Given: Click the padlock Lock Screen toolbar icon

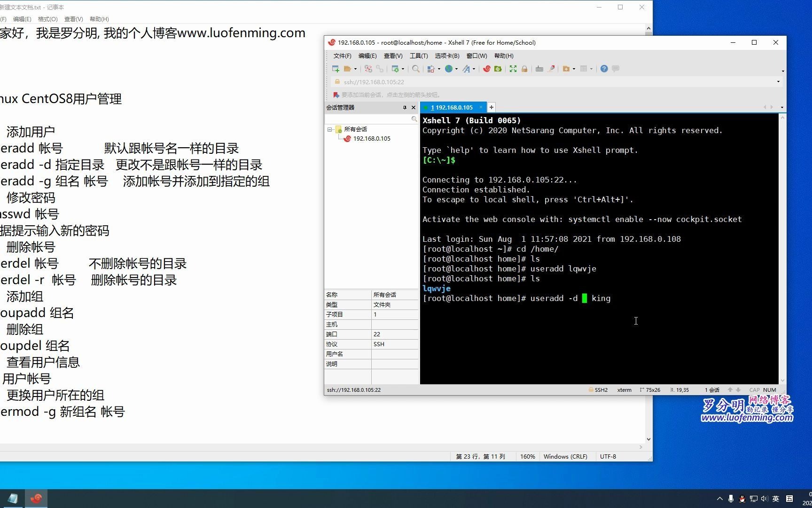Looking at the screenshot, I should coord(524,69).
